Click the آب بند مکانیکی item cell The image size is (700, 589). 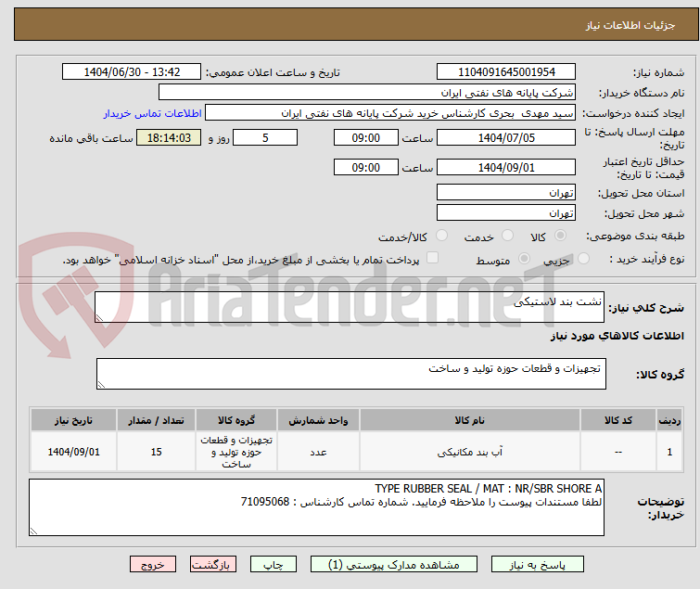click(x=470, y=452)
